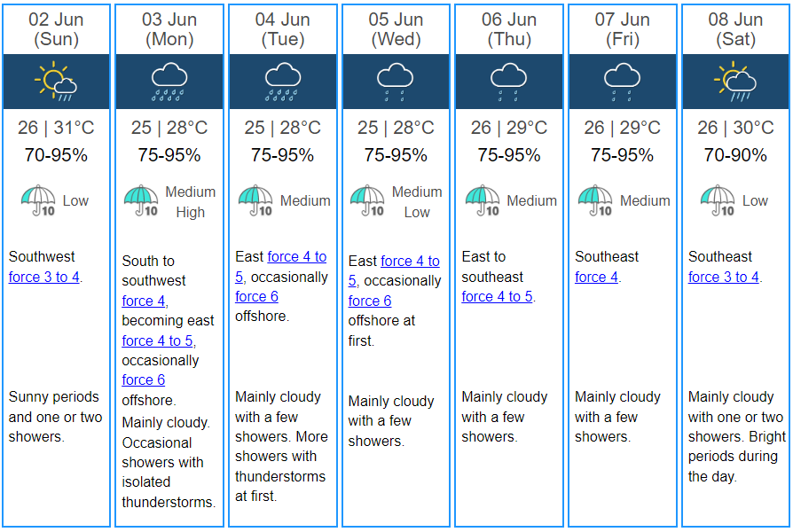Open Monday's 'force 4' link after southwest
This screenshot has height=532, width=793.
point(144,301)
